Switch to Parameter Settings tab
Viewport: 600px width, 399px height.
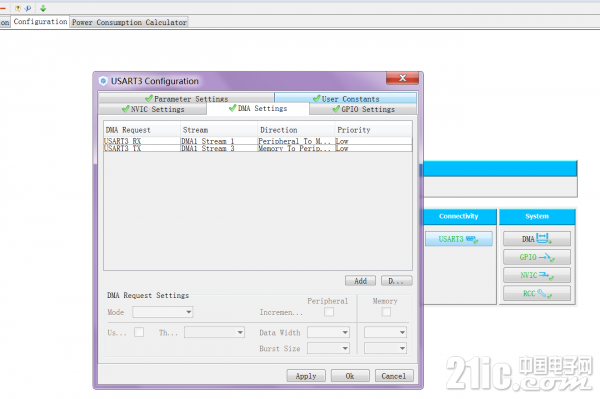coord(186,99)
